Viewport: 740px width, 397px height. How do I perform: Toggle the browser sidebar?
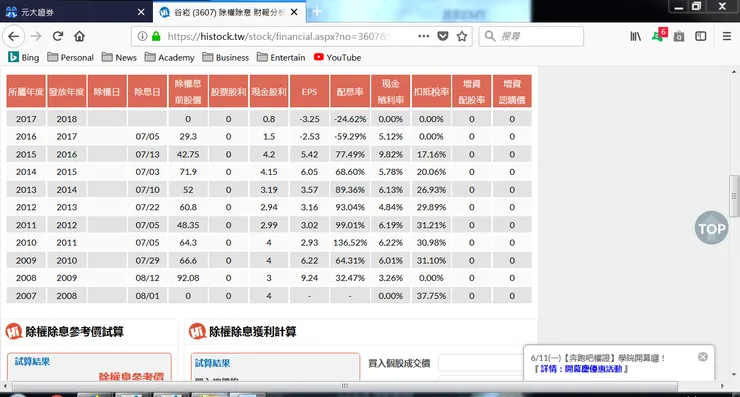[x=701, y=36]
